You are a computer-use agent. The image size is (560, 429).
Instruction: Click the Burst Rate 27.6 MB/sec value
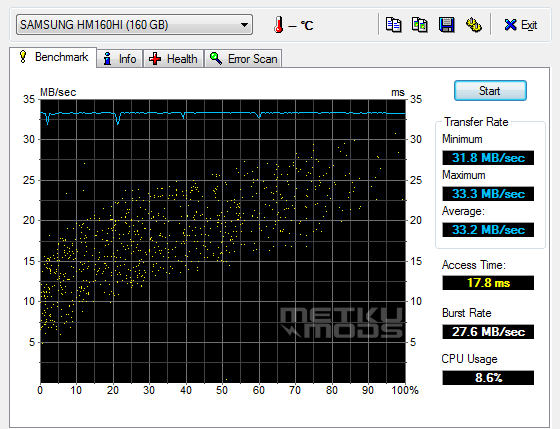point(488,332)
